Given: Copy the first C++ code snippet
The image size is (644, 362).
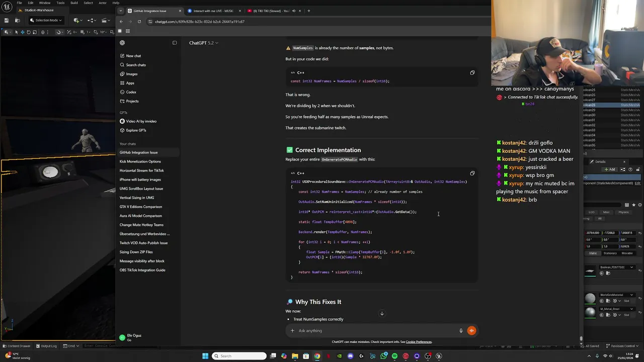Looking at the screenshot, I should [472, 73].
